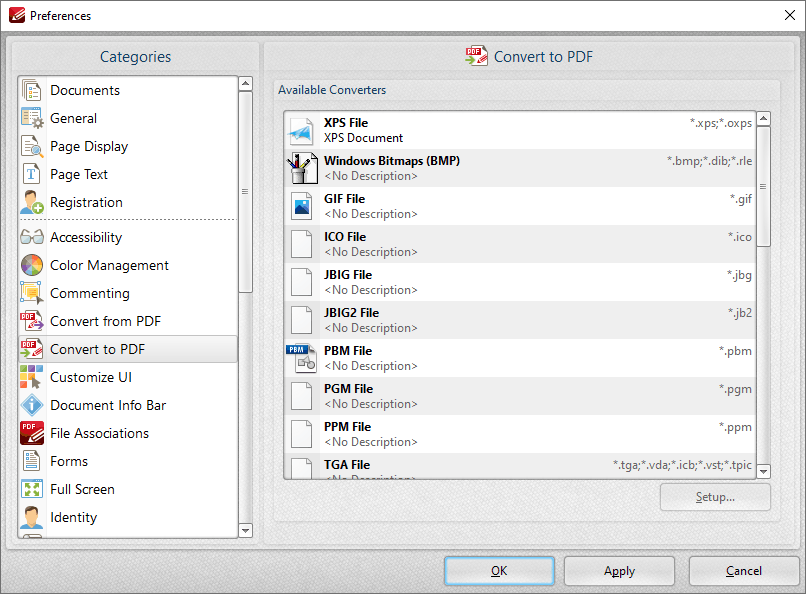Click the '*.bmp;*.dib;*.rle' extension text
Screen dimensions: 806x594
tap(709, 161)
